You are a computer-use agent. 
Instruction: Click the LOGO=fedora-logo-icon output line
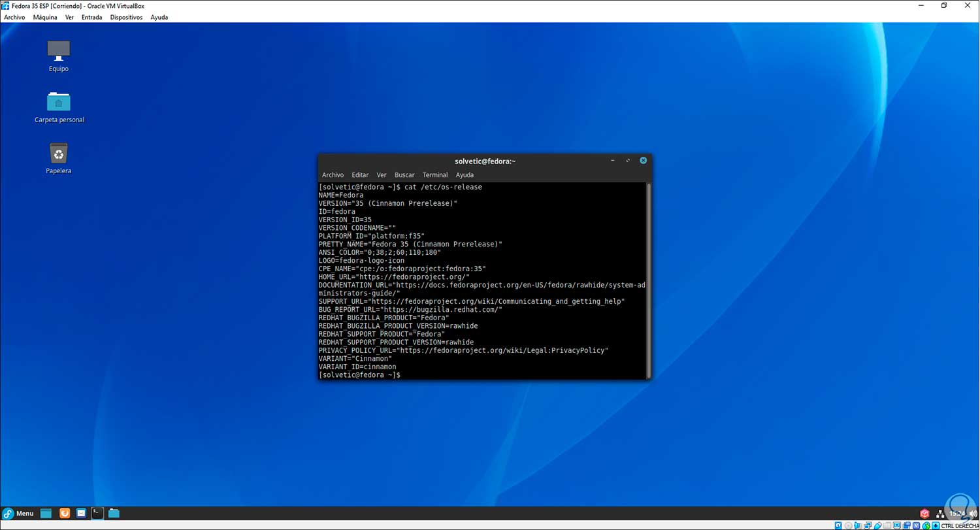coord(361,261)
